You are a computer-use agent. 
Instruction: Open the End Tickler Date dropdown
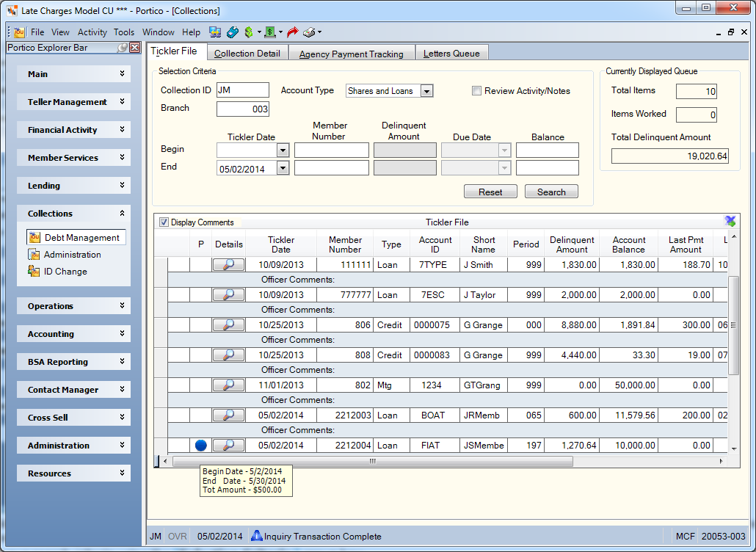(283, 168)
